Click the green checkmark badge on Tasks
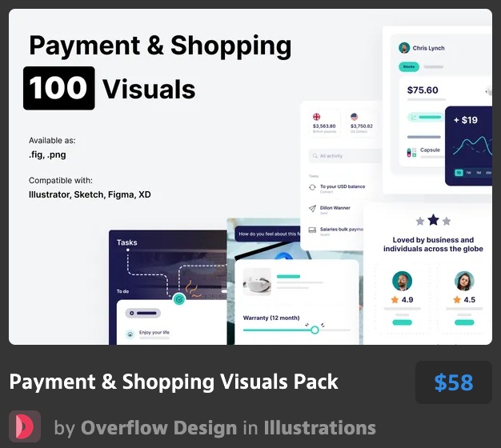Screen dimensions: 501x448 [x=179, y=299]
